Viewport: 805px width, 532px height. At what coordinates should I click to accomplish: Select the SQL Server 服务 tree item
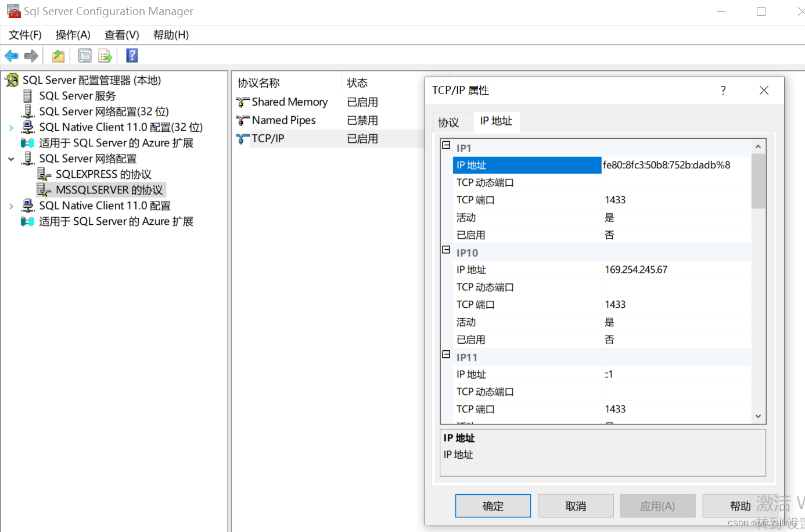pyautogui.click(x=77, y=96)
